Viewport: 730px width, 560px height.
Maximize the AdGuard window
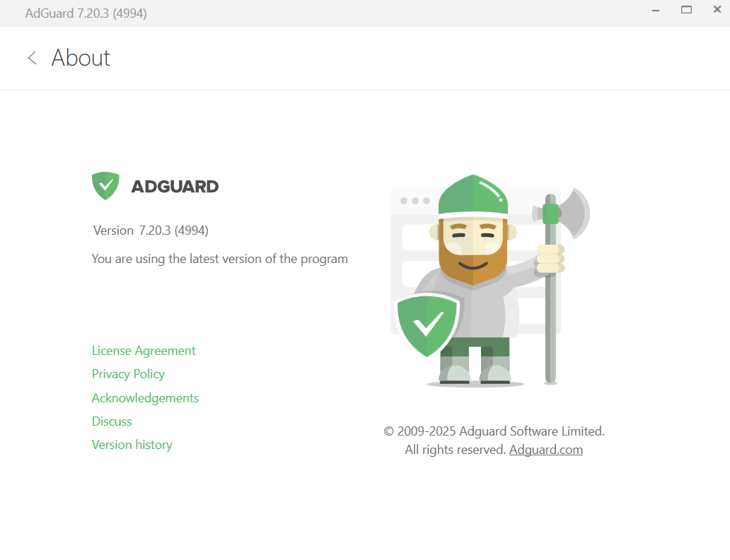click(x=686, y=10)
